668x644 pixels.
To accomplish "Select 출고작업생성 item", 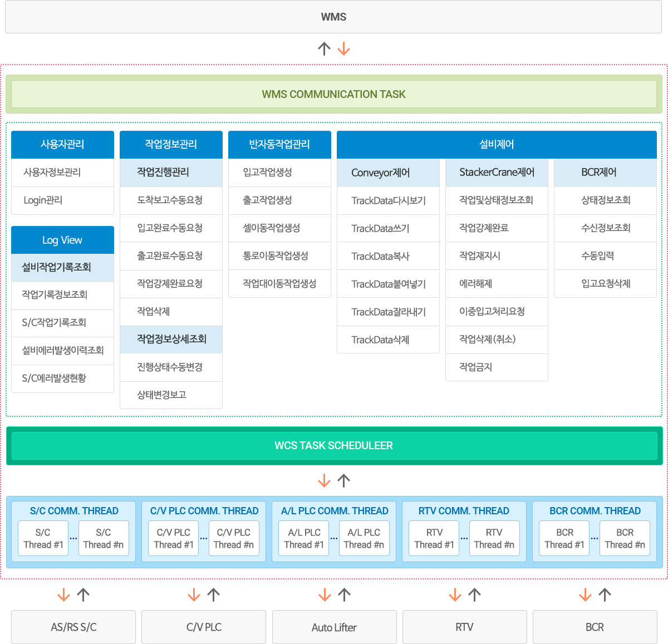I will 279,200.
